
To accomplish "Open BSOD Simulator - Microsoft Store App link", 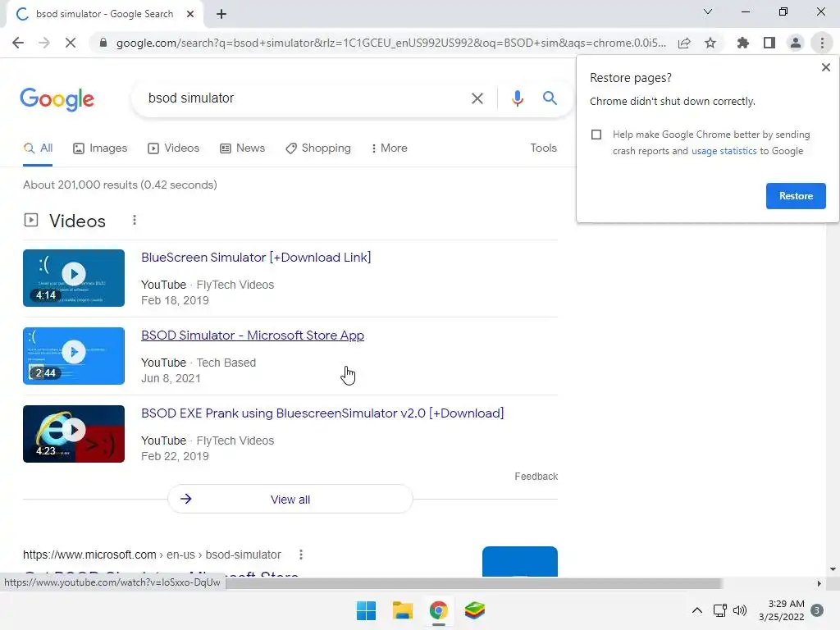I will [x=253, y=336].
